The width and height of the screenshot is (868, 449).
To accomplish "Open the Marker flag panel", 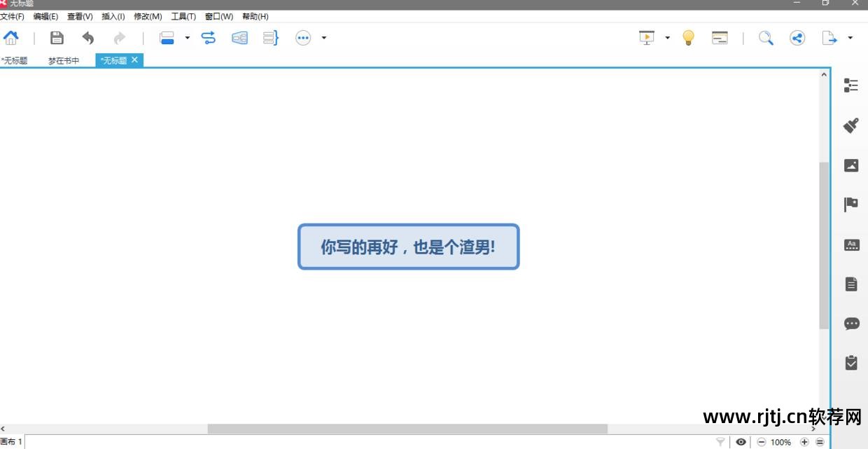I will click(851, 204).
